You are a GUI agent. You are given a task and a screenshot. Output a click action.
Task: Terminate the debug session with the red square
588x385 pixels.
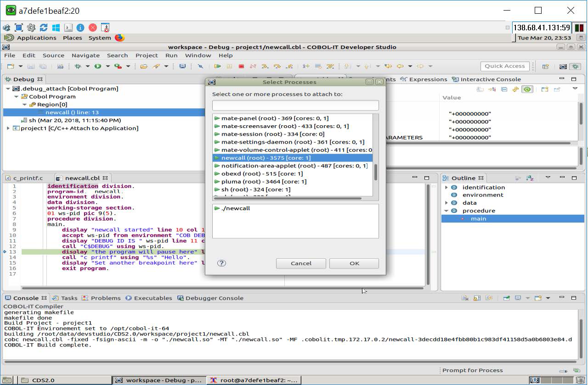[x=242, y=67]
